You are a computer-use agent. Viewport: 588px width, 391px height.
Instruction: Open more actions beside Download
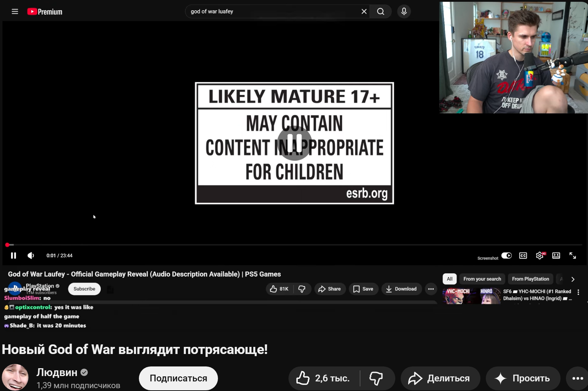pyautogui.click(x=431, y=289)
